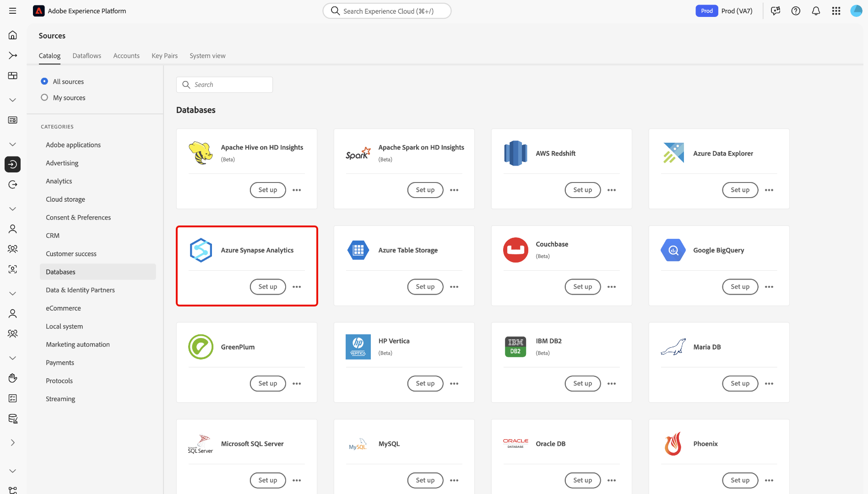Viewport: 868px width, 494px height.
Task: Select the Data & Identity Partners category
Action: [80, 290]
